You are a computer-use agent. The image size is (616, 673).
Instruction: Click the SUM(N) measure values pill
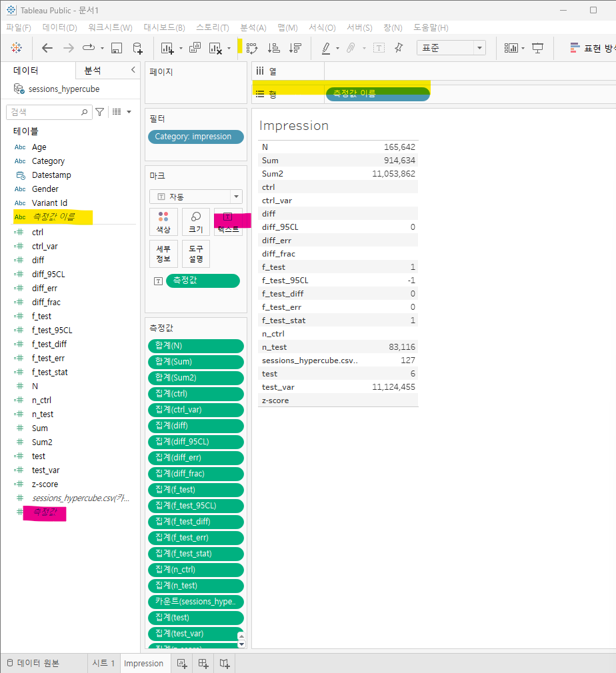(x=196, y=346)
